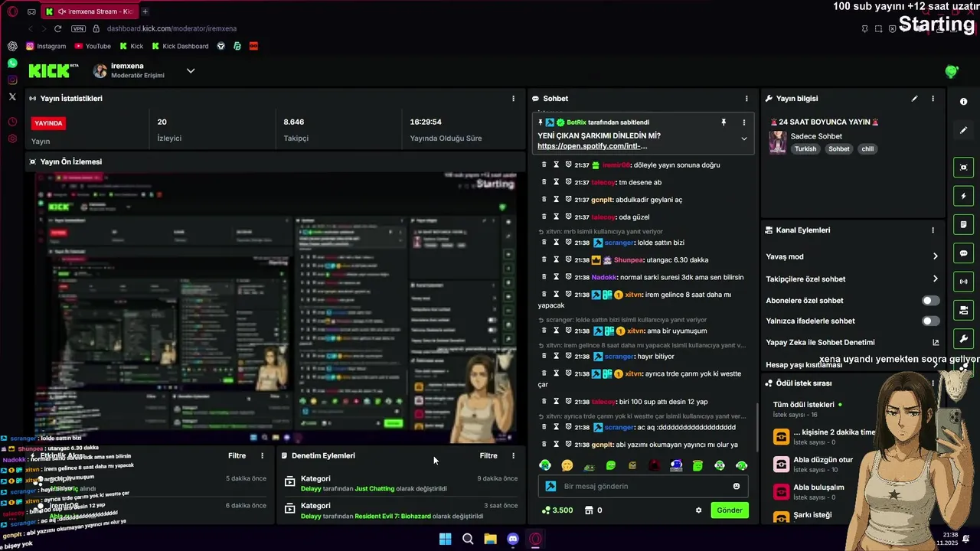Screen dimensions: 980x551
Task: Open Windows Start menu
Action: (x=445, y=539)
